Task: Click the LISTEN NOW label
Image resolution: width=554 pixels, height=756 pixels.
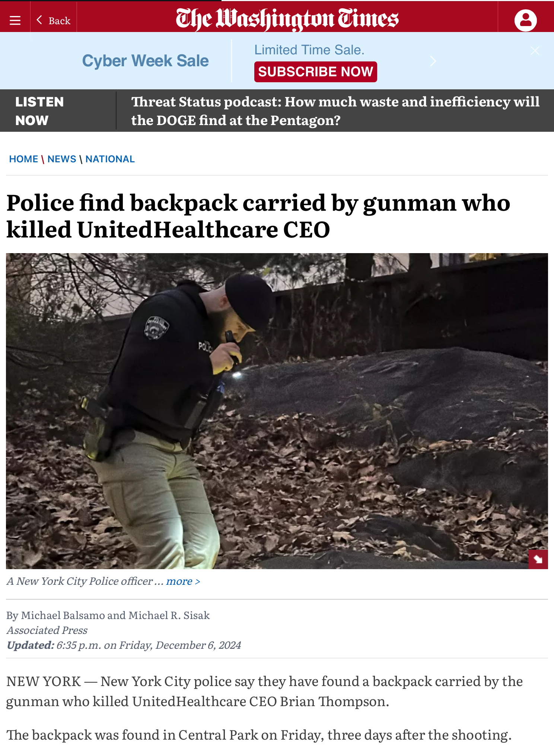Action: [39, 111]
